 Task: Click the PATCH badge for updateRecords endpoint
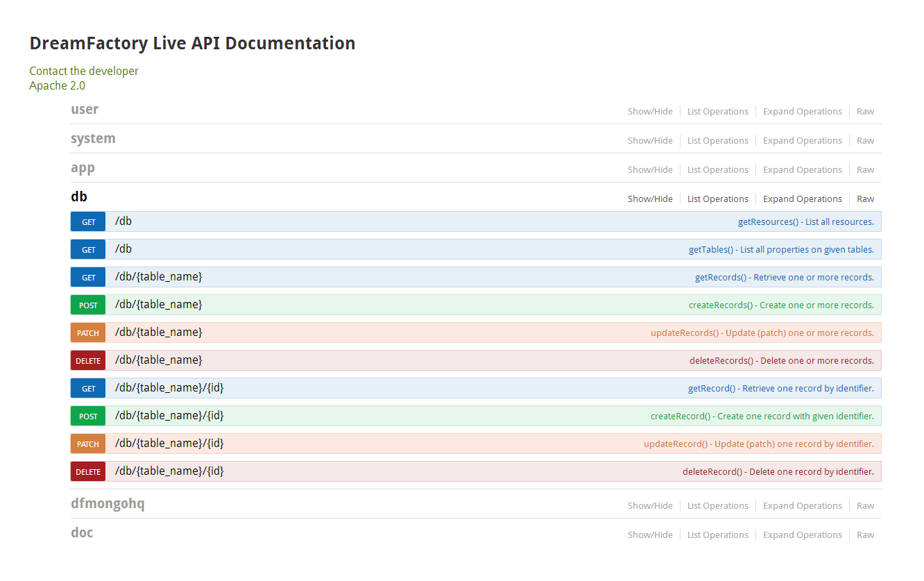click(x=87, y=332)
